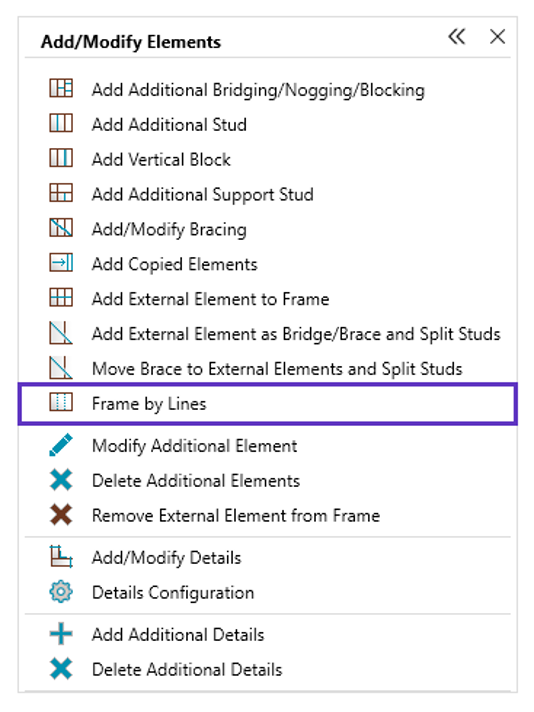Click the Add Additional Bridging/Nogging/Blocking icon
Image resolution: width=534 pixels, height=712 pixels.
61,88
